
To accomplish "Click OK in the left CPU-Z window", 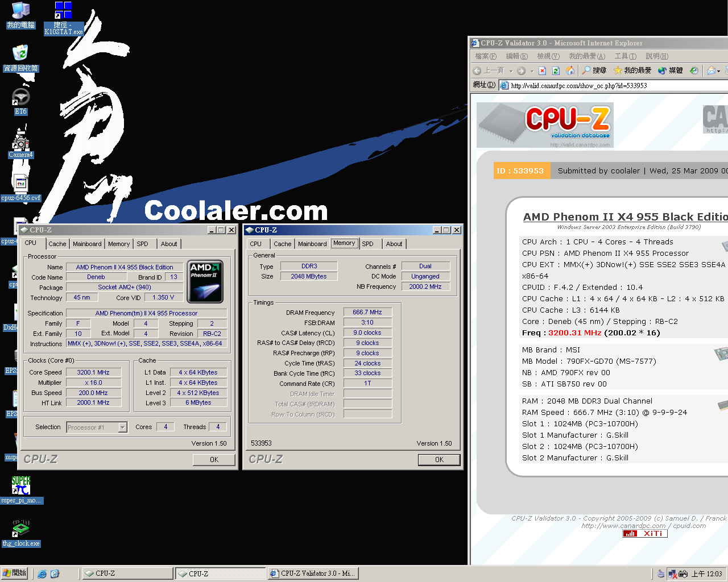I will click(214, 460).
